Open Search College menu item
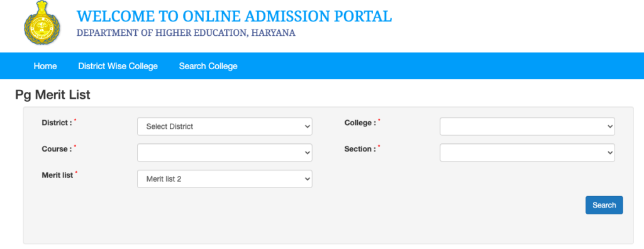The width and height of the screenshot is (644, 249). 208,66
